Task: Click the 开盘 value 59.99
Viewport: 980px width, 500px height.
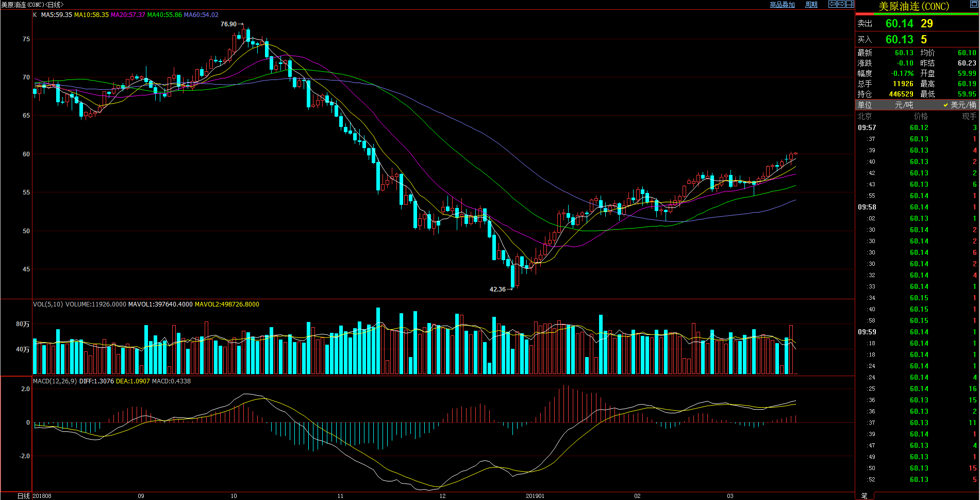Action: pos(967,74)
